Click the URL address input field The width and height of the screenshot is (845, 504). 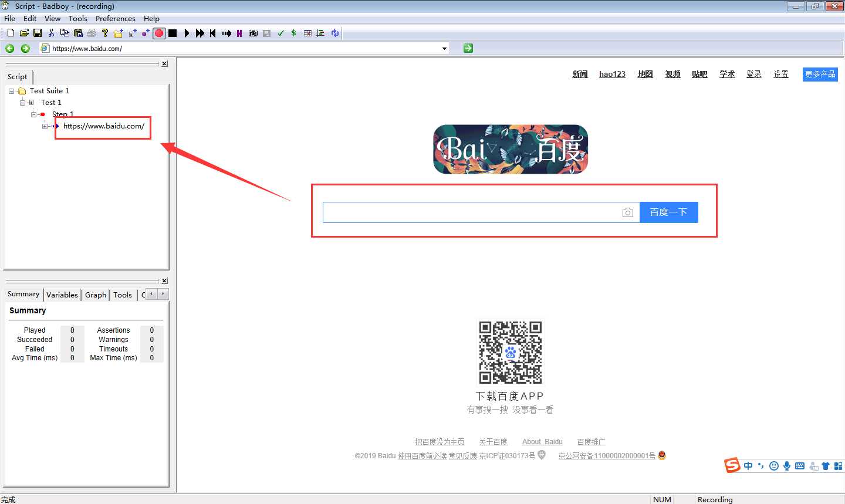click(244, 49)
